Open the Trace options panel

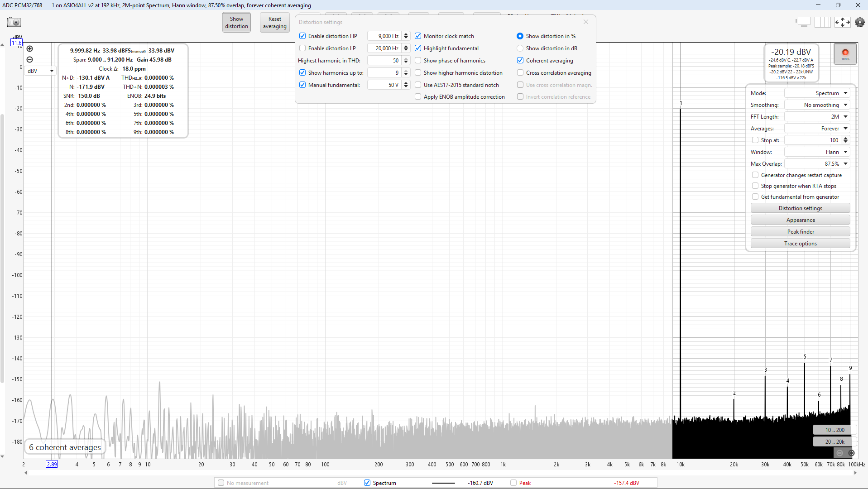click(x=800, y=243)
